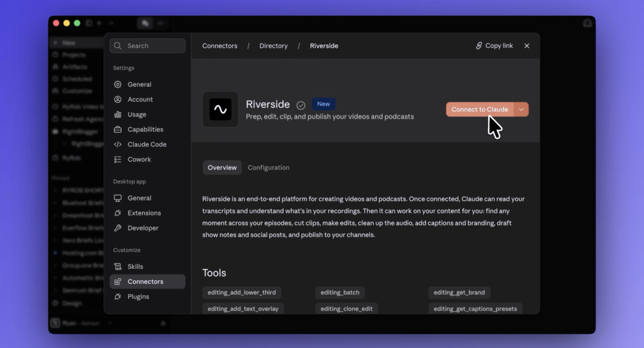Switch to the Configuration tab
Screen dimensions: 644x348
[269, 168]
